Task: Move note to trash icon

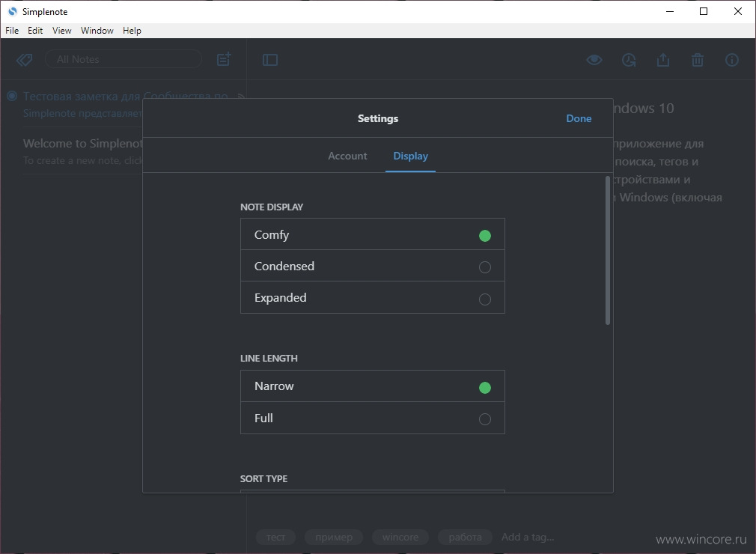Action: pyautogui.click(x=698, y=60)
